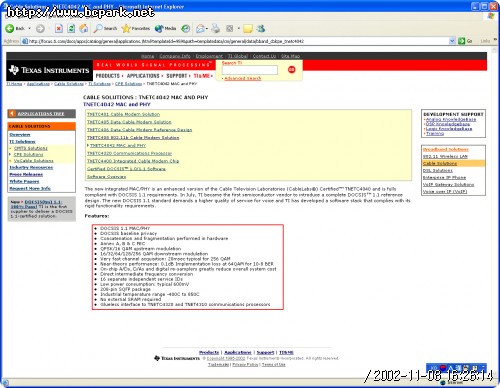Open the Home page icon
Viewport: 500px width, 388px height.
84,29
